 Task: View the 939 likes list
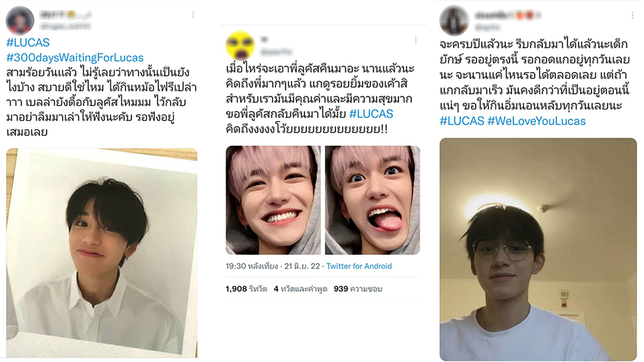[x=358, y=289]
